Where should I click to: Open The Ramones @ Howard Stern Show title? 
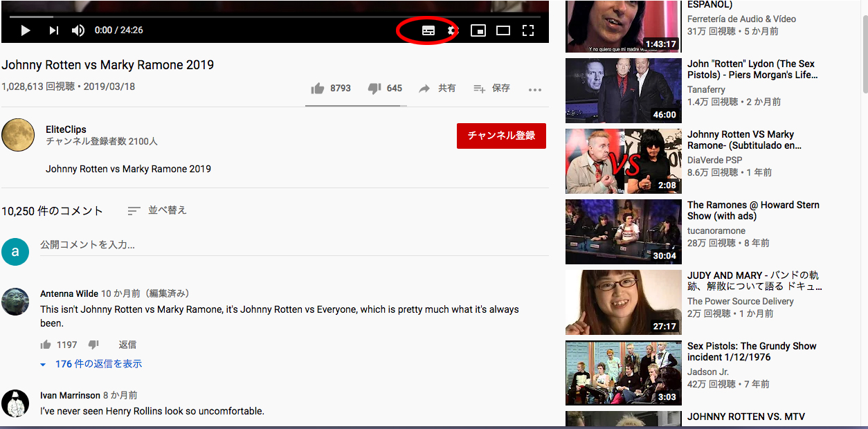753,210
